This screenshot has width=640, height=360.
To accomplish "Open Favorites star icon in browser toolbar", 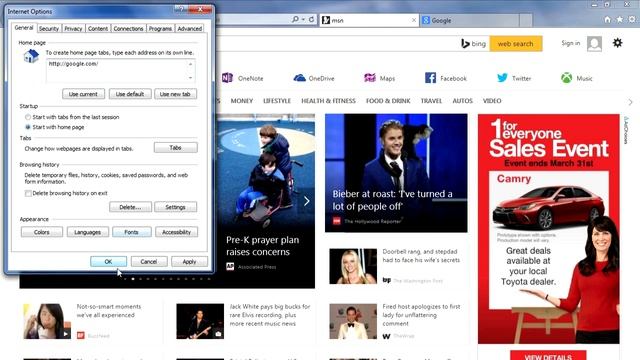I will pos(620,20).
